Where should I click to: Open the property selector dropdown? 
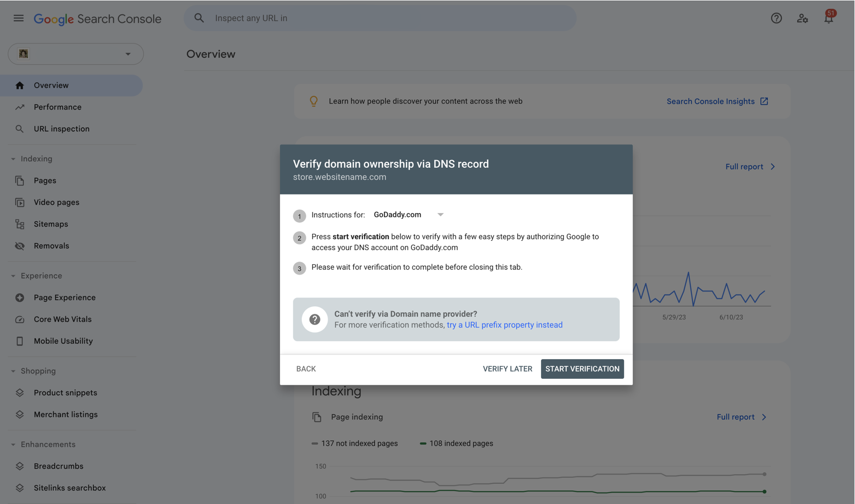(x=76, y=54)
